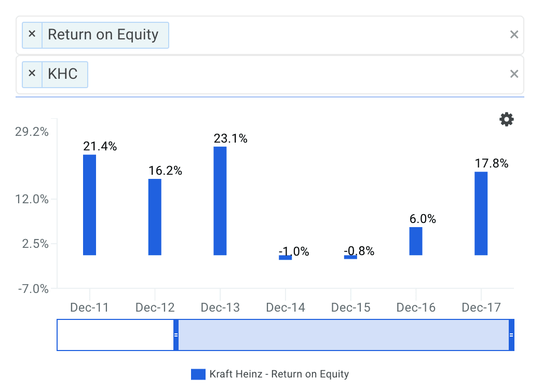Select the Dec-11 bar showing 21.4%
Image resolution: width=543 pixels, height=392 pixels.
tap(90, 205)
